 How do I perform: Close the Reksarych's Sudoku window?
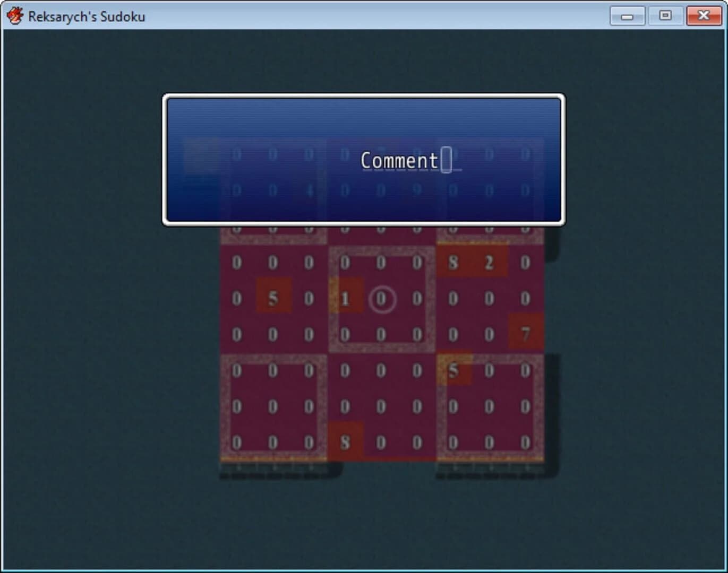703,16
